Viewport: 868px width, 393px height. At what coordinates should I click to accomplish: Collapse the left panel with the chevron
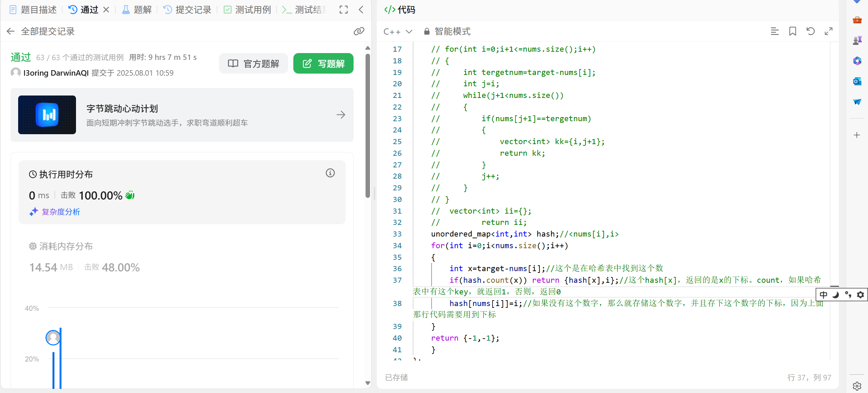(x=361, y=10)
